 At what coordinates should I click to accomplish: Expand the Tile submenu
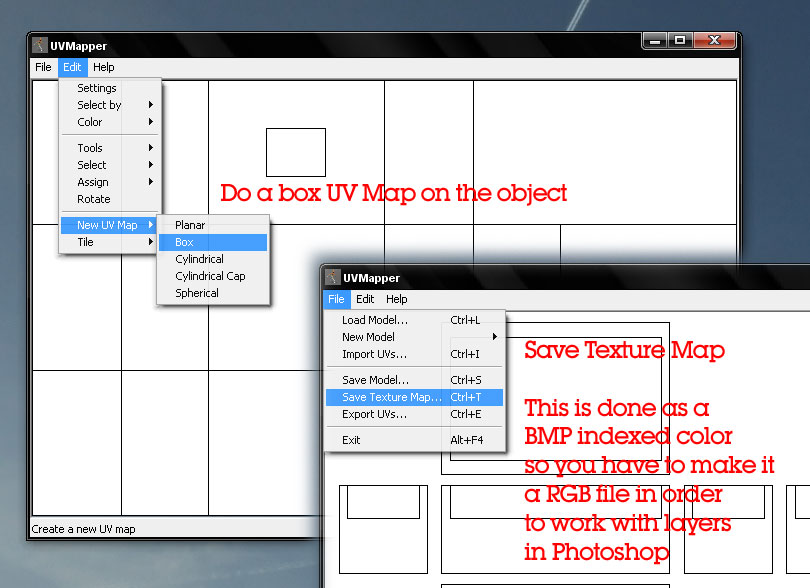click(x=110, y=242)
